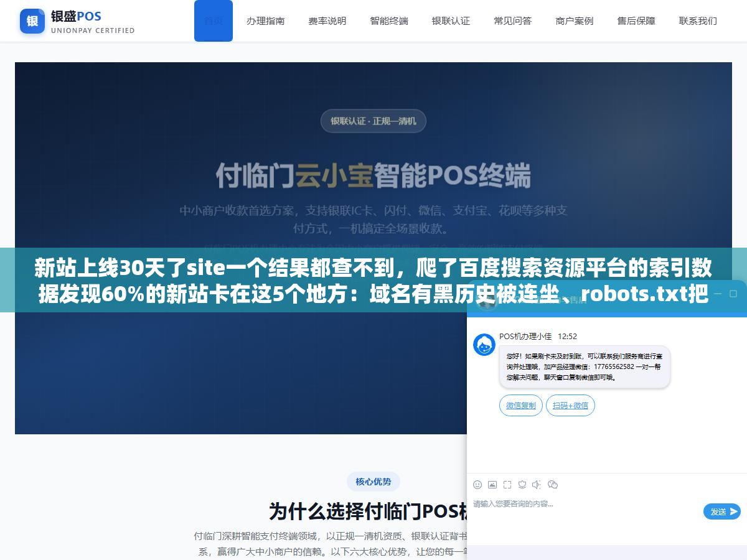
Task: Click the hero paragraph starting 中小商户收款首选方案
Action: 374,219
